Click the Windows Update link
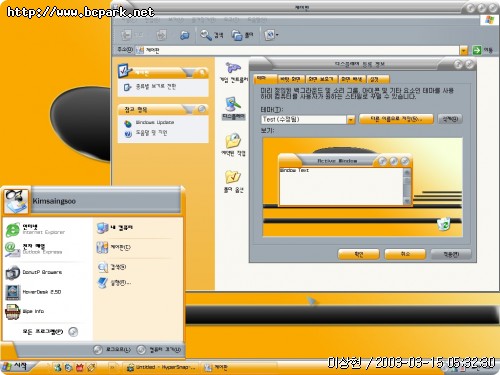The image size is (500, 375). pyautogui.click(x=155, y=122)
